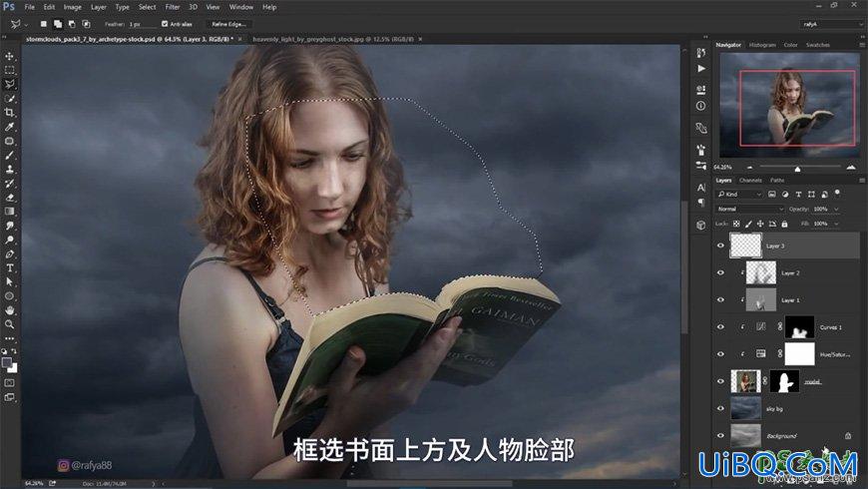This screenshot has height=489, width=868.
Task: Hide the Background layer eye
Action: tap(720, 435)
